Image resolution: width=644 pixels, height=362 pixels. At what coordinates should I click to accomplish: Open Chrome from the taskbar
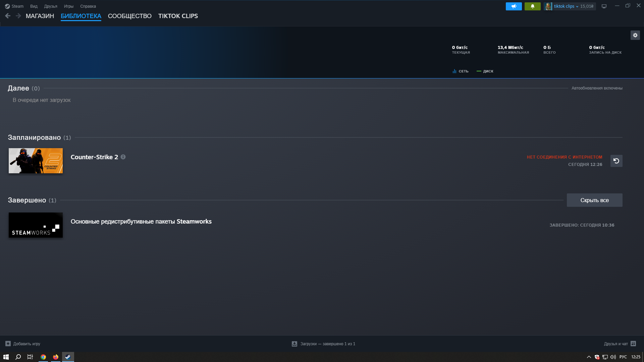pos(43,357)
